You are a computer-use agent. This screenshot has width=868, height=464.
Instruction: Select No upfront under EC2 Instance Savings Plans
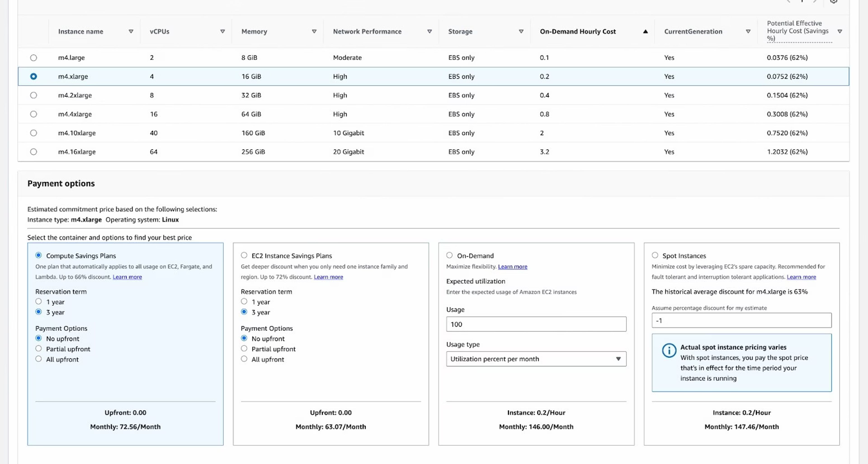click(x=244, y=338)
